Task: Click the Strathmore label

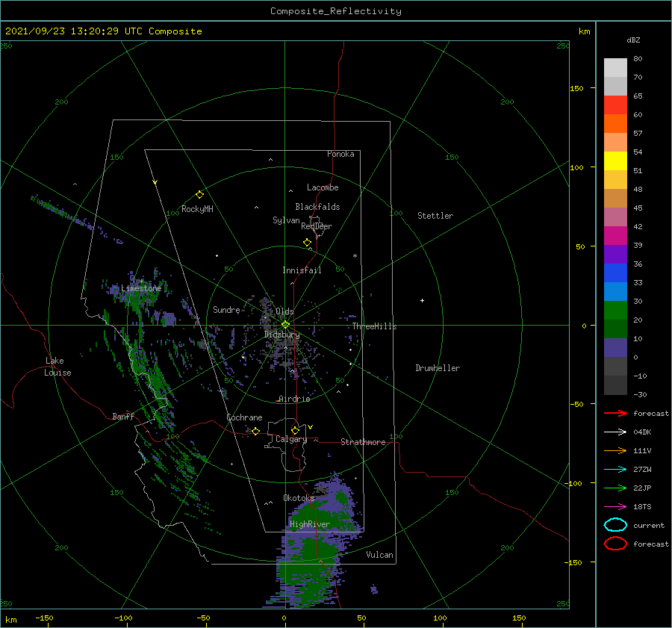Action: [363, 442]
